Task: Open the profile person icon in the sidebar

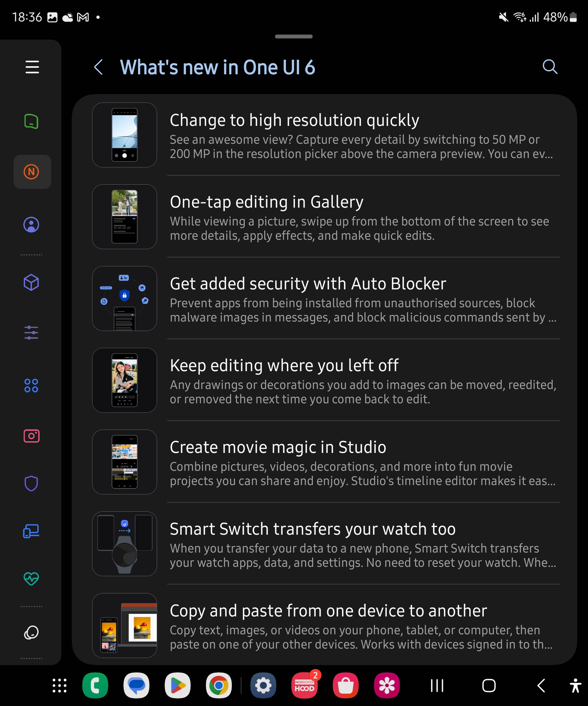Action: [x=31, y=225]
